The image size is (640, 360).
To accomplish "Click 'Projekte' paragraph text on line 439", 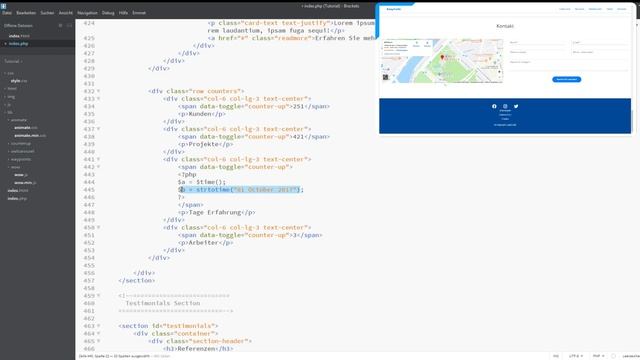I will coord(203,144).
